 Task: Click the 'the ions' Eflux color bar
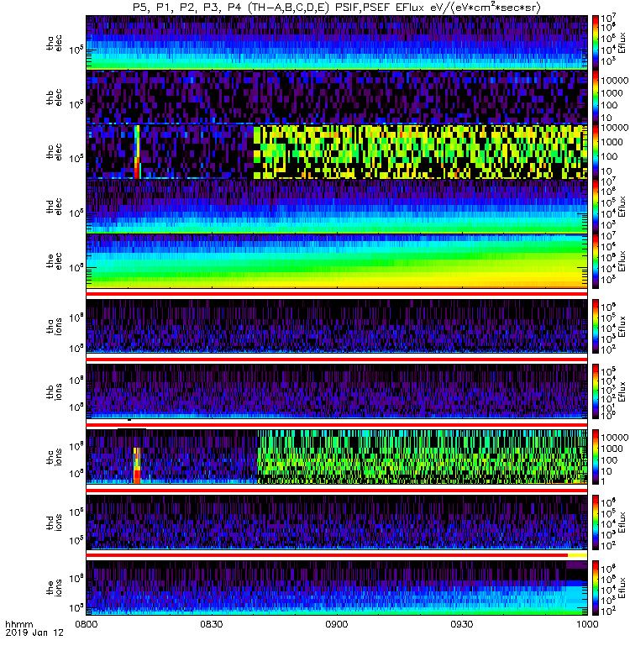point(596,587)
